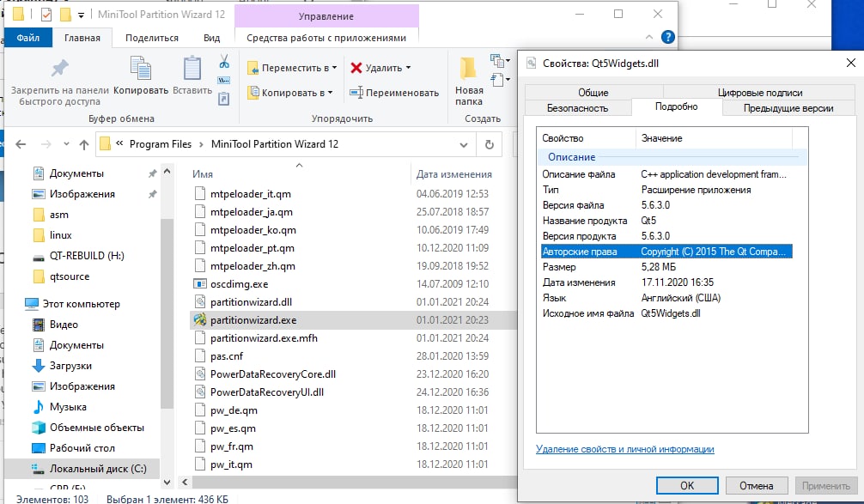Open Предыдущие версии tab
864x504 pixels.
(788, 108)
